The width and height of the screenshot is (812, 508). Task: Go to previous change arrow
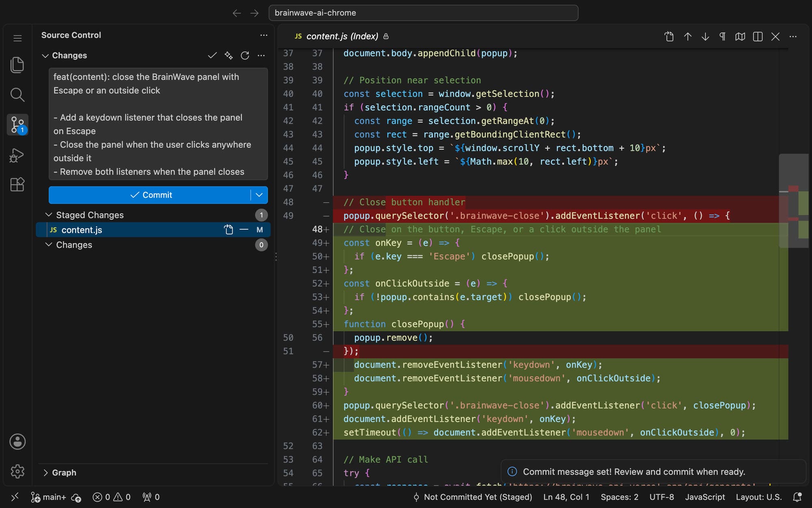(x=687, y=37)
